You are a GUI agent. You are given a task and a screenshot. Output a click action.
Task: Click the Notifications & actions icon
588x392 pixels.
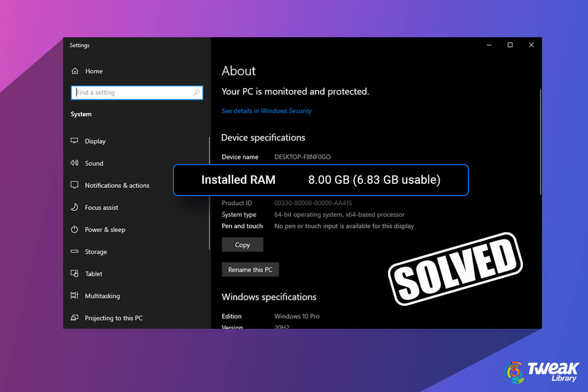point(74,185)
